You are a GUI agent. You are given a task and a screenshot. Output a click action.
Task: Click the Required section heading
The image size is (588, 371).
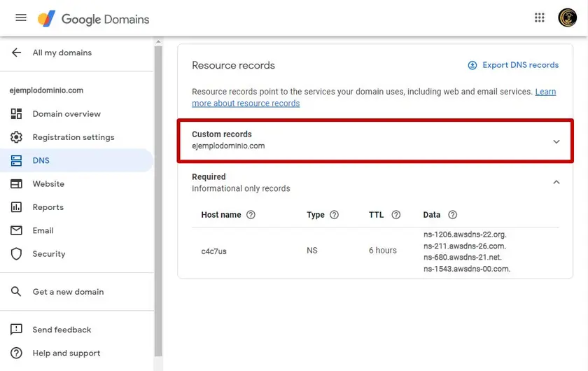tap(209, 176)
